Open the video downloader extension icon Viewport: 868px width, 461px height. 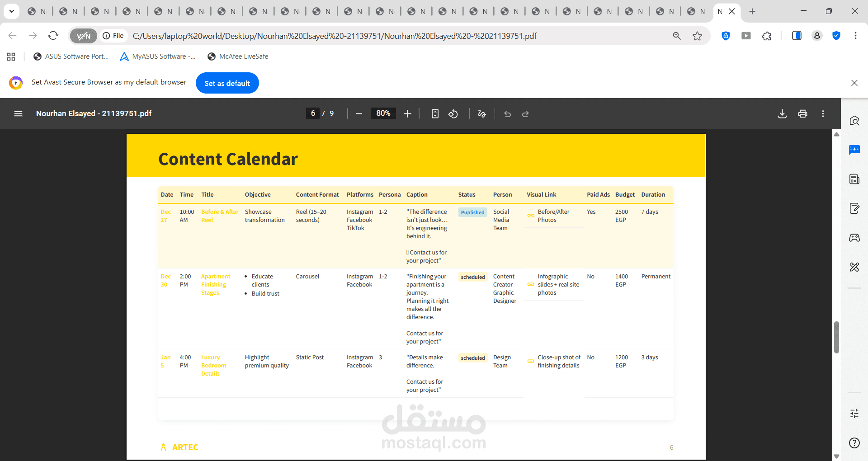coord(746,36)
